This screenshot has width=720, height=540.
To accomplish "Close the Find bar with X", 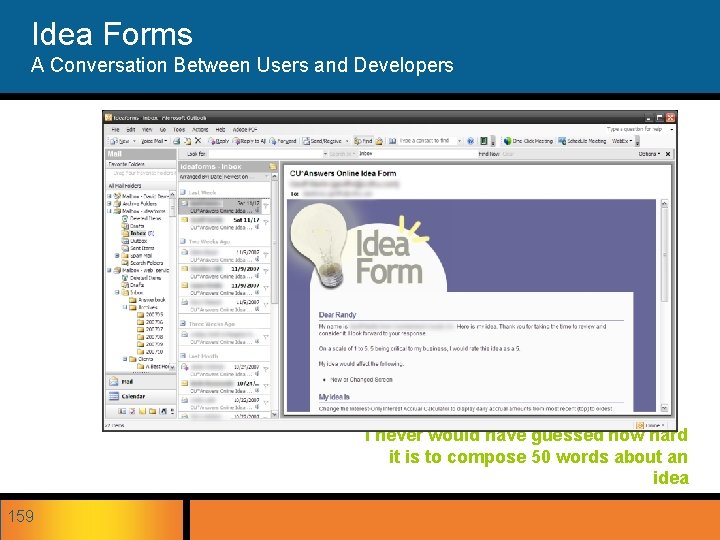I will [668, 154].
